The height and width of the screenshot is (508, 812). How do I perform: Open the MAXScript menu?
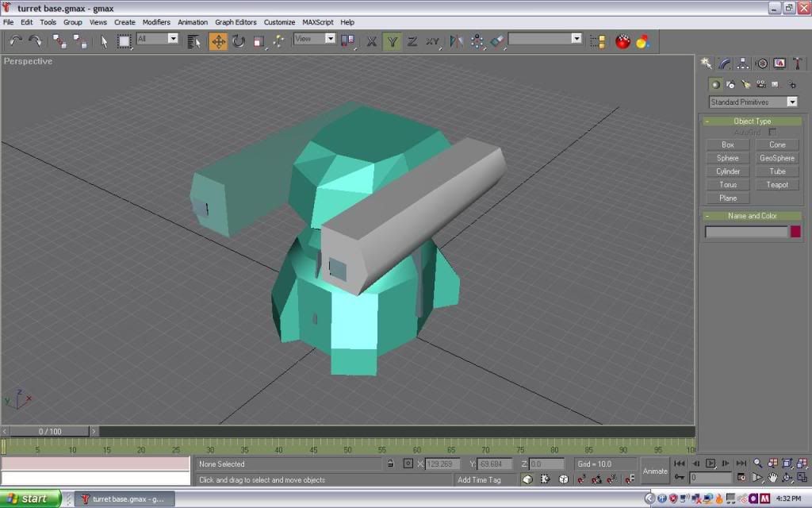317,22
